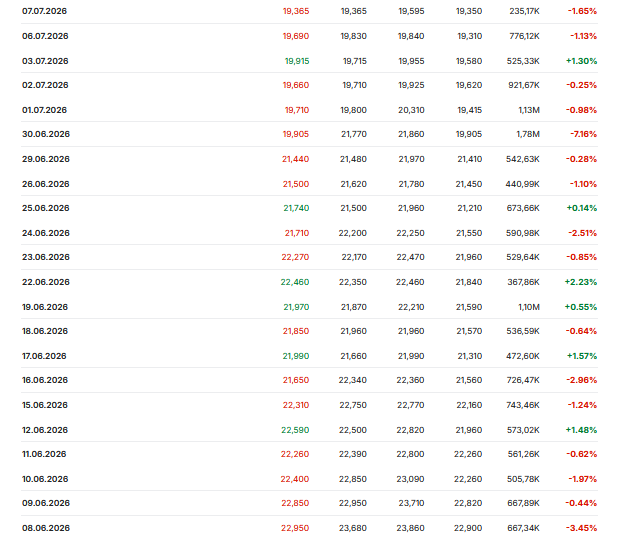Click volume 440,99K
This screenshot has width=618, height=543.
(523, 184)
